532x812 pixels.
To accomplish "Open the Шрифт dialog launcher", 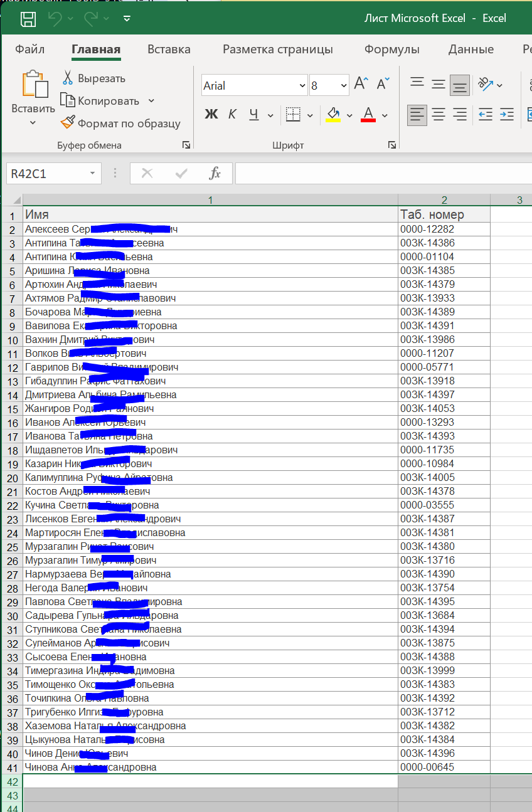I will tap(391, 145).
